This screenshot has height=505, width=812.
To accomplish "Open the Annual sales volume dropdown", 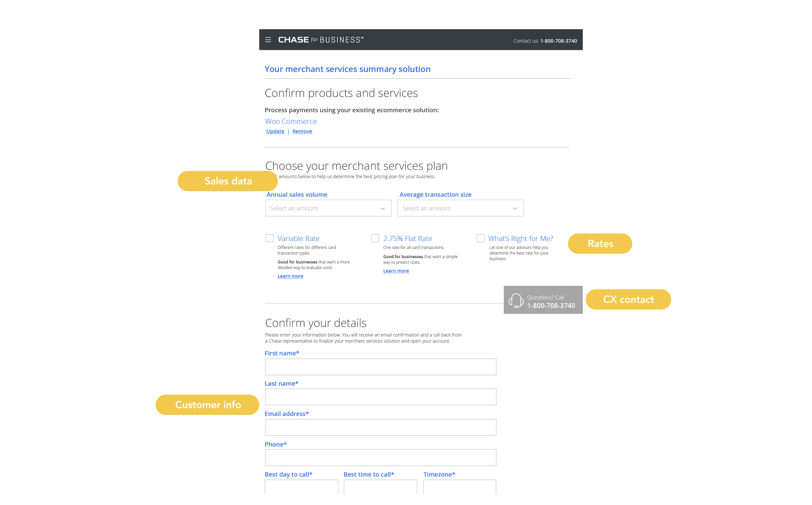I will coord(328,209).
